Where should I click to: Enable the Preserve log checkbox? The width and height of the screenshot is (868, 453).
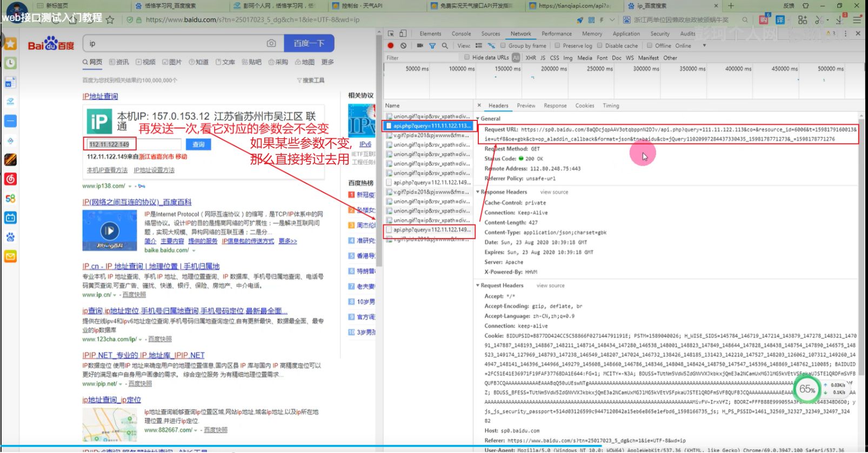coord(557,46)
